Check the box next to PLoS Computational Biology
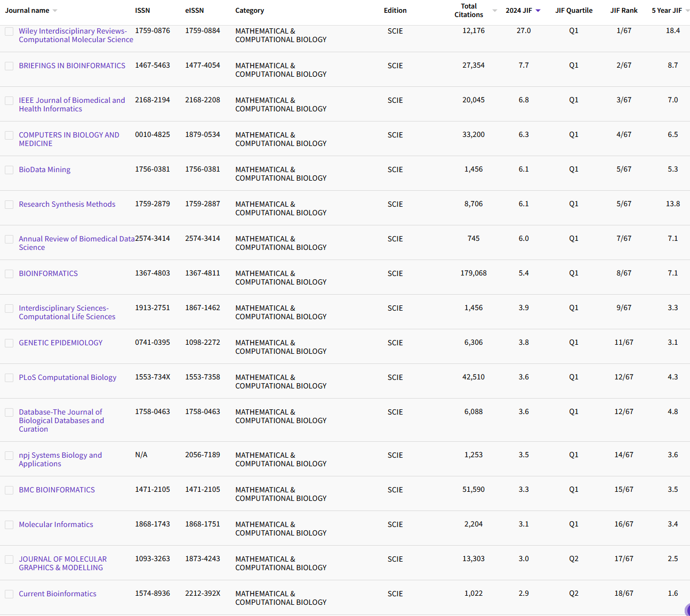This screenshot has height=616, width=690. coord(9,378)
